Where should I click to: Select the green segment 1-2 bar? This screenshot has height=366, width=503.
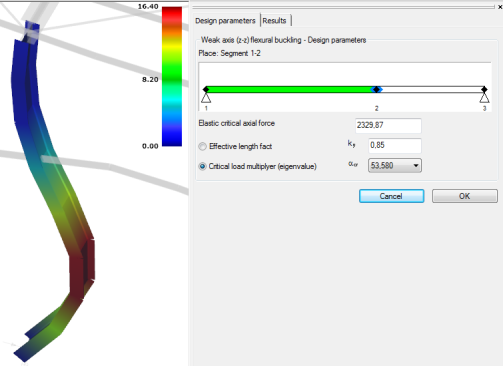(289, 89)
